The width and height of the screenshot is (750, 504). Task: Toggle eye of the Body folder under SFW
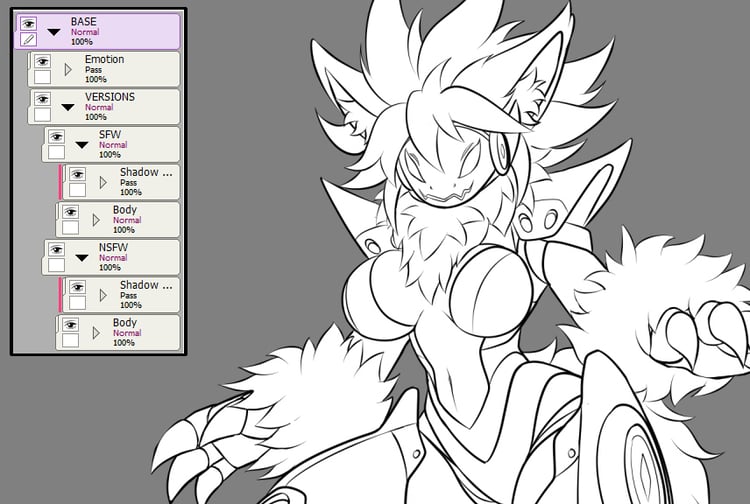pos(70,212)
